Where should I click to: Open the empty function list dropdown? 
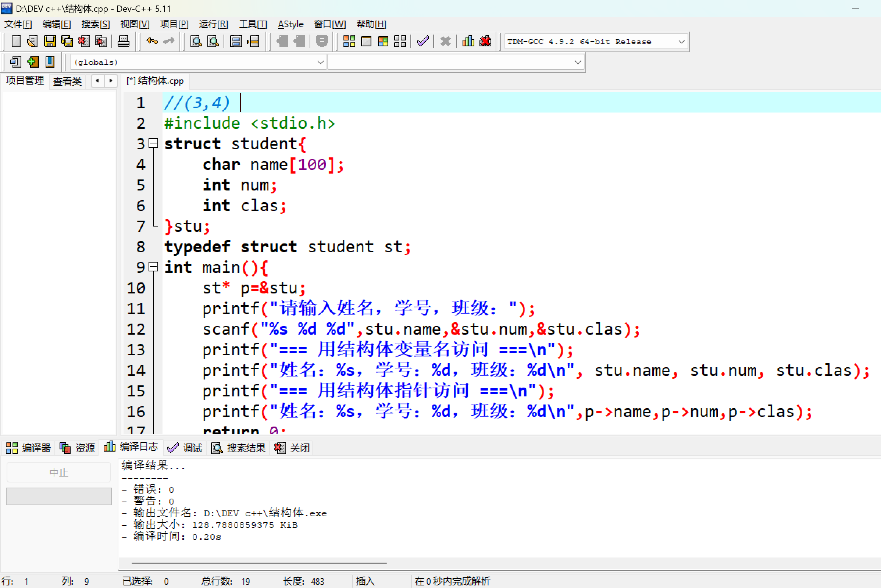pyautogui.click(x=577, y=62)
